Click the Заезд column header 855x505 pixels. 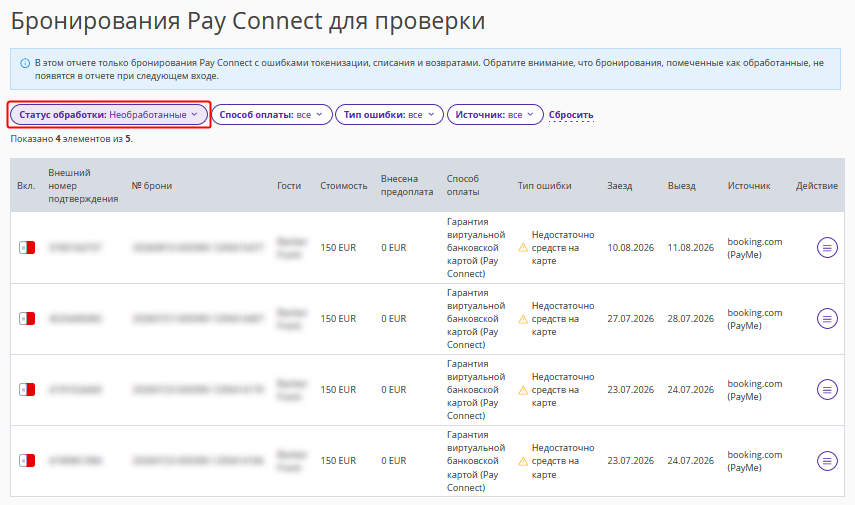pyautogui.click(x=619, y=185)
